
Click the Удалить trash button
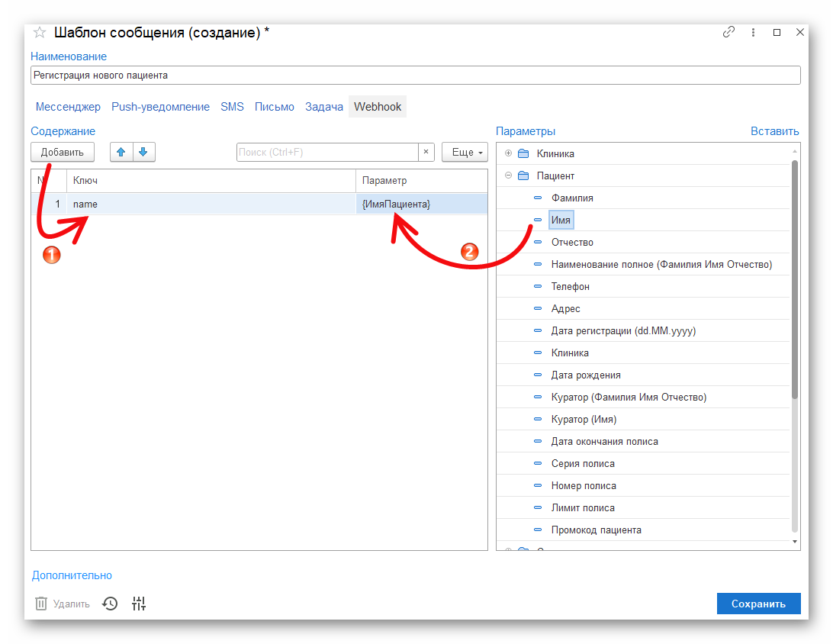click(63, 604)
